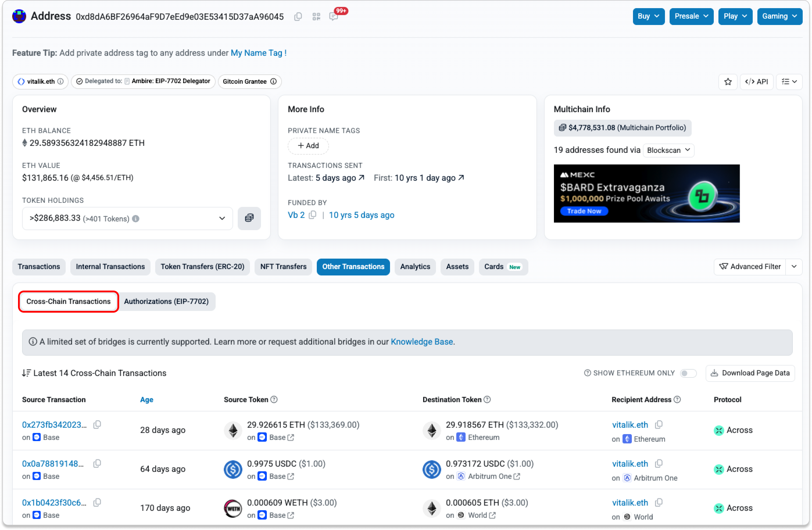Open comments icon with 99+ badge
Viewport: 812px width, 530px height.
tap(333, 16)
